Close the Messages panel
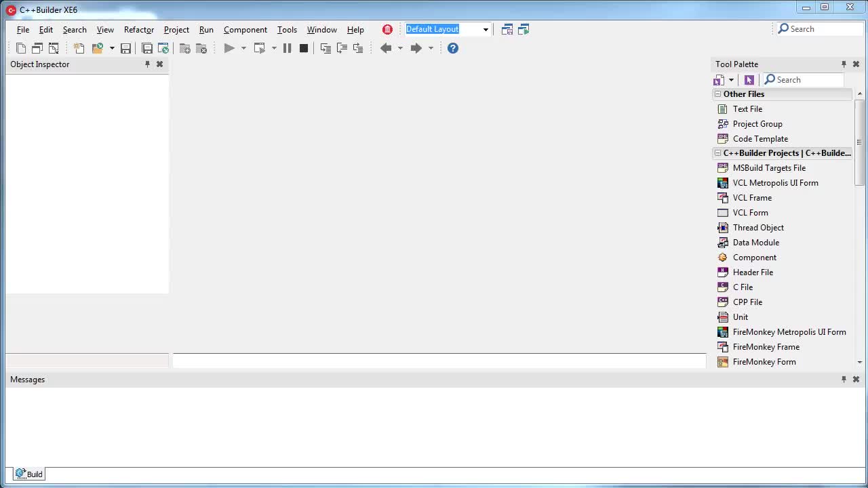The image size is (868, 488). 856,380
